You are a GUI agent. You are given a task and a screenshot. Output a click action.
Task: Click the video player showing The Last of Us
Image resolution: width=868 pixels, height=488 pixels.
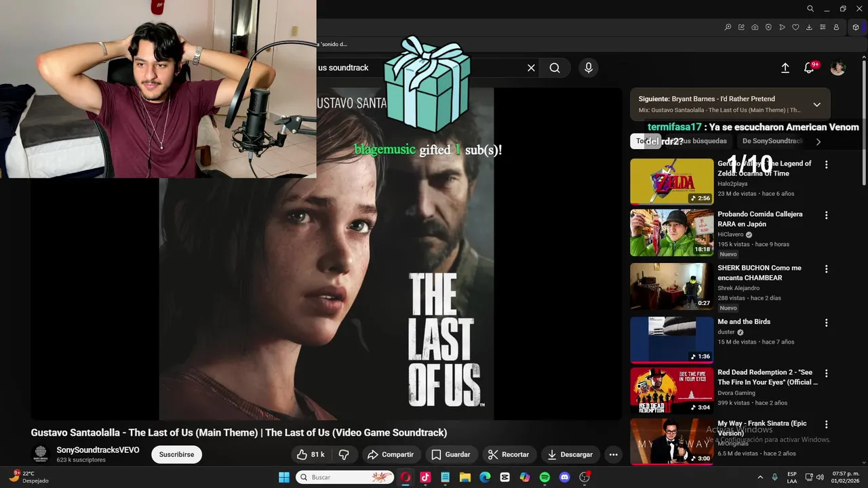tap(326, 254)
